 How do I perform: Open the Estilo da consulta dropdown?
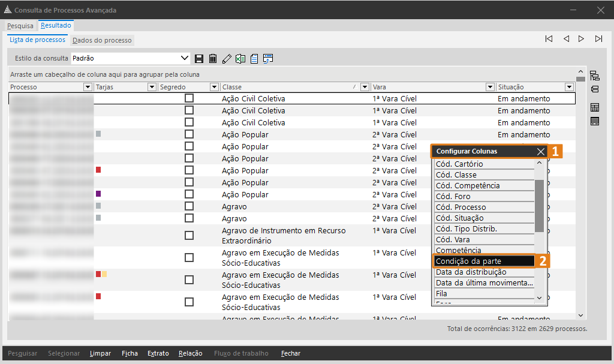point(185,58)
